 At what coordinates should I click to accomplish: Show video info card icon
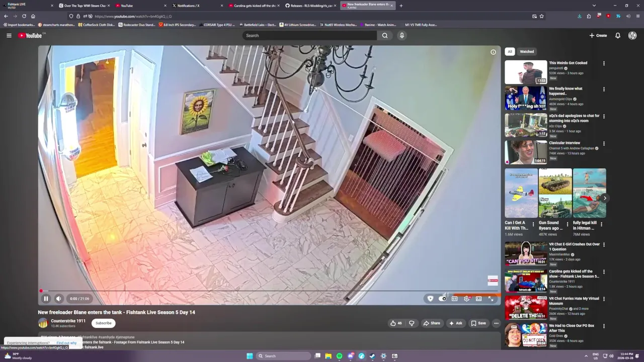click(493, 52)
